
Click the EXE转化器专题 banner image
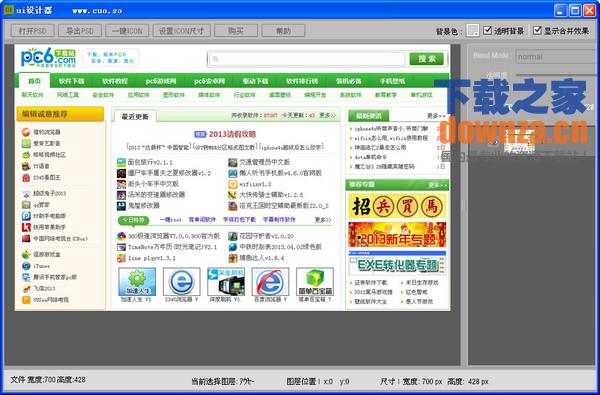(397, 263)
